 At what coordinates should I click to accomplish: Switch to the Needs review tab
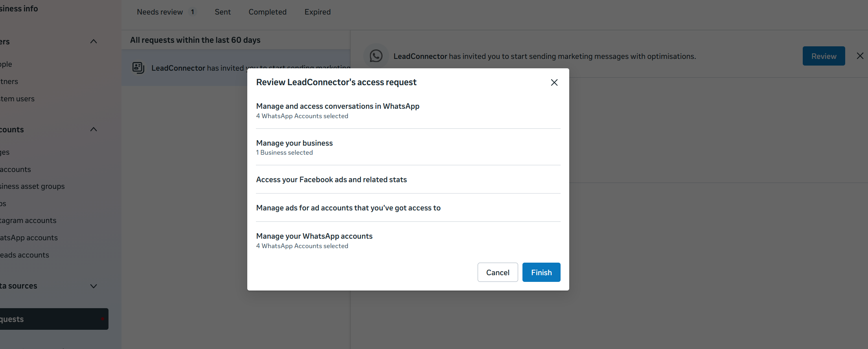[166, 12]
